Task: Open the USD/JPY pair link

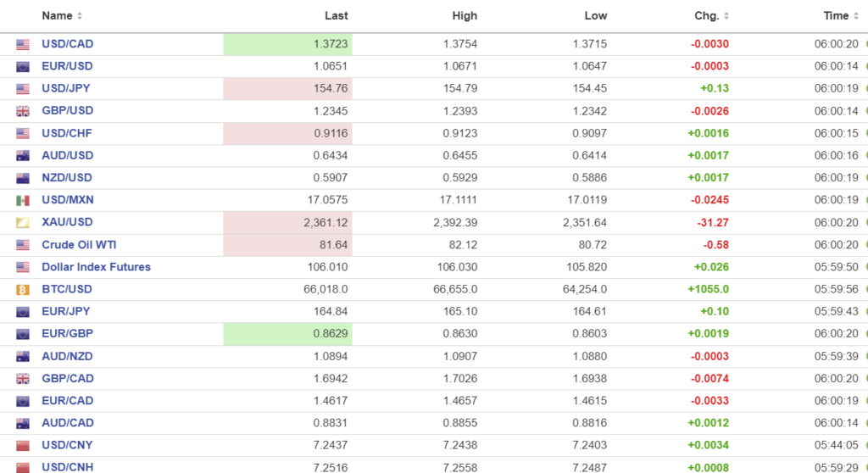Action: pos(67,88)
